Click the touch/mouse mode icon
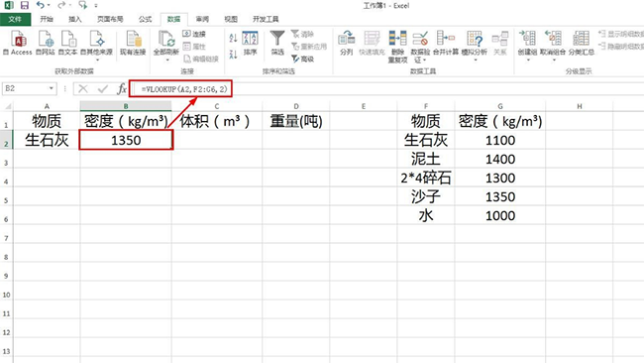The height and width of the screenshot is (363, 644). point(82,5)
